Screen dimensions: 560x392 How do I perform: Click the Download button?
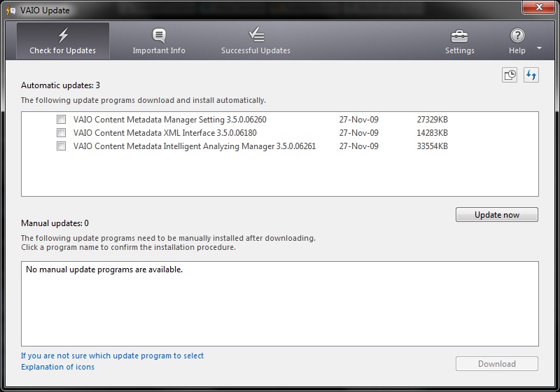pos(497,364)
